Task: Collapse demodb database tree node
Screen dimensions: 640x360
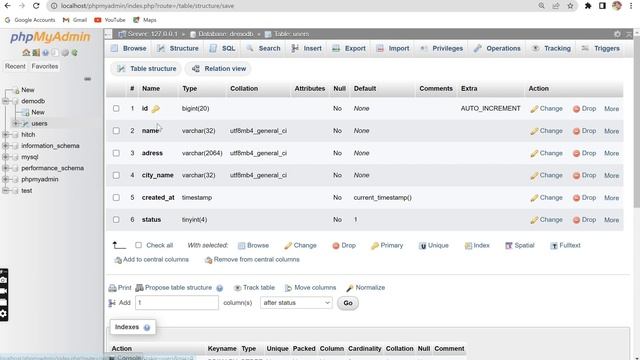Action: click(6, 101)
